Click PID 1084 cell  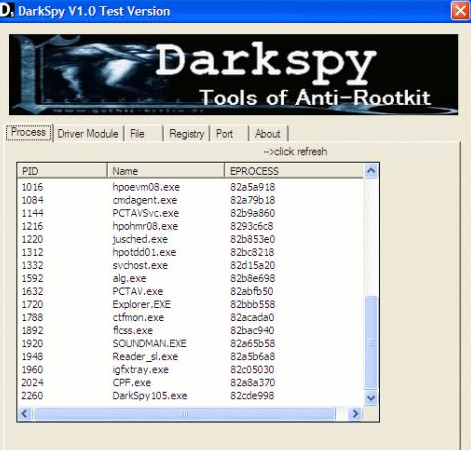tap(32, 200)
